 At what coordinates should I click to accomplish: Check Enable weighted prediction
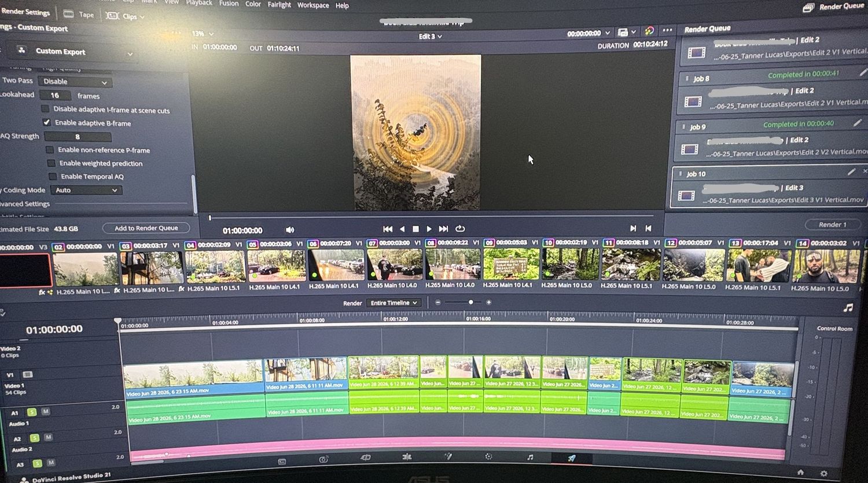coord(51,163)
